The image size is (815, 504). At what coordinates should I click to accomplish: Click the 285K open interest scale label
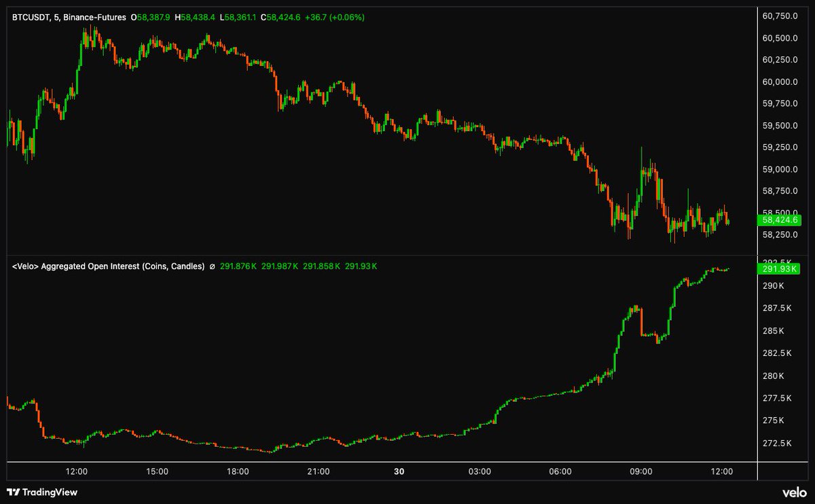(x=774, y=331)
